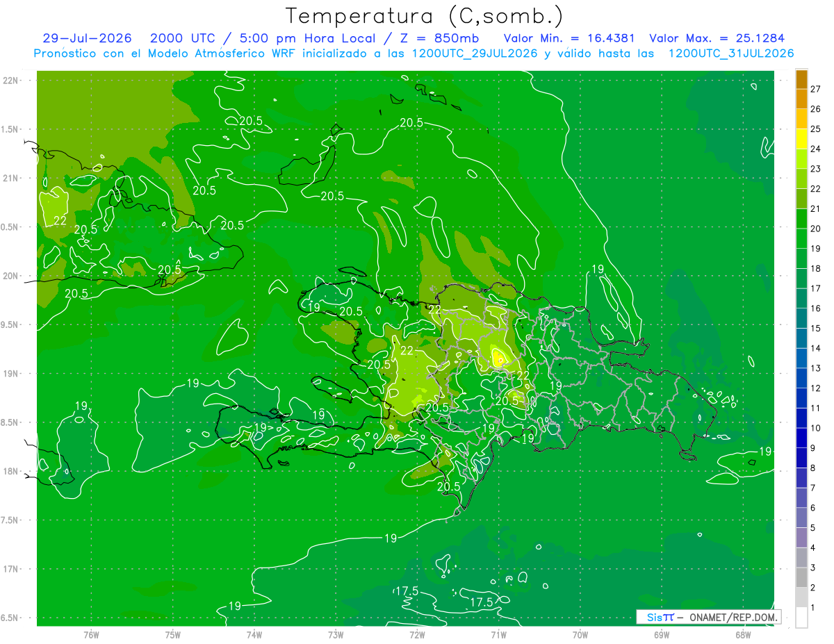Click the '76W' longitude axis label
The width and height of the screenshot is (834, 644).
click(x=91, y=634)
